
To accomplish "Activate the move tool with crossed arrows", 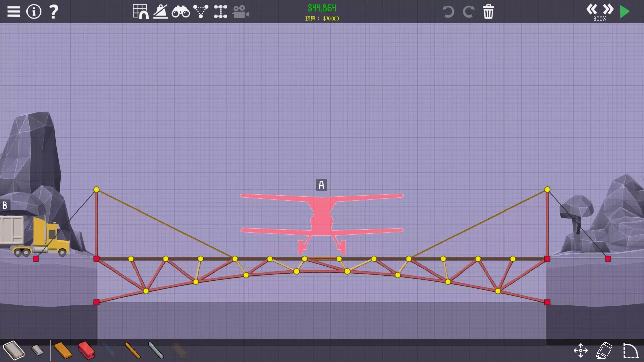I will coord(581,351).
